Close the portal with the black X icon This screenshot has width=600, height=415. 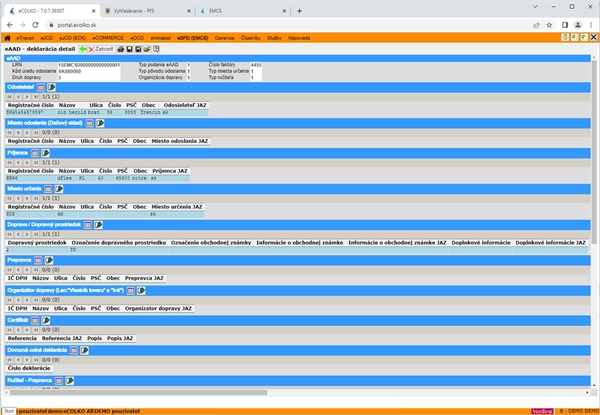[593, 37]
